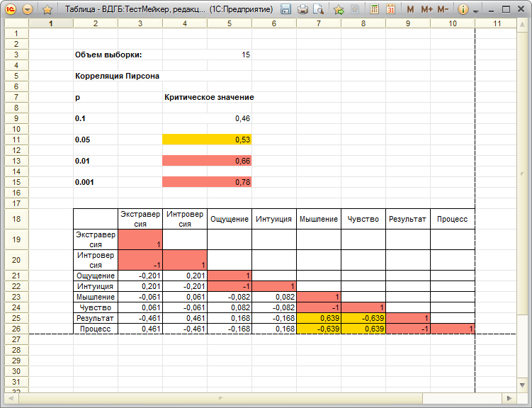Select 0,168 cell in the Процесс row
Viewport: 532px width, 408px height.
pos(274,329)
